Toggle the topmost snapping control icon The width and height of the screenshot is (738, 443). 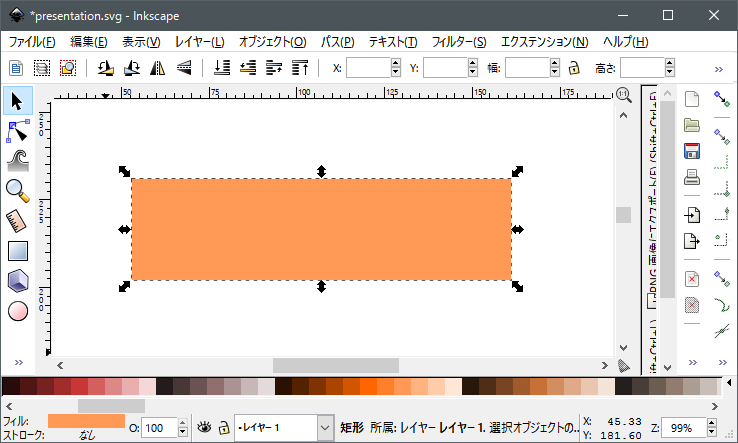[721, 99]
